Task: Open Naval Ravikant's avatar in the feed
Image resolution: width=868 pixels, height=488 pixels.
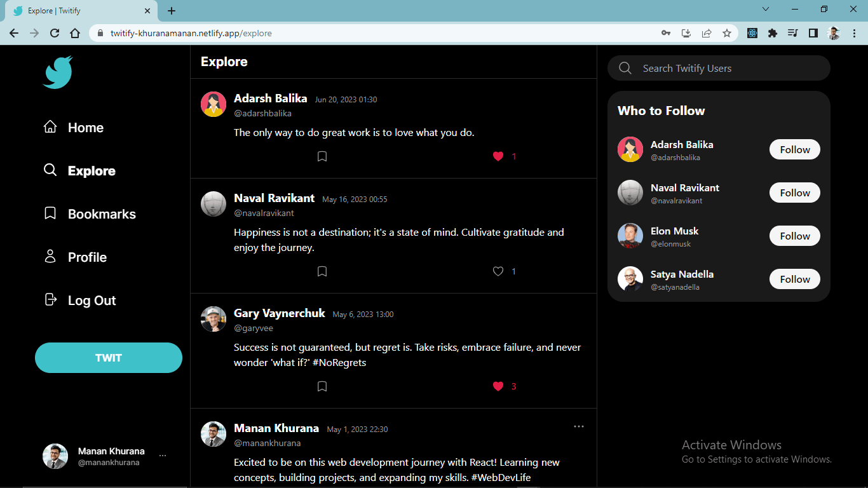Action: pos(214,204)
